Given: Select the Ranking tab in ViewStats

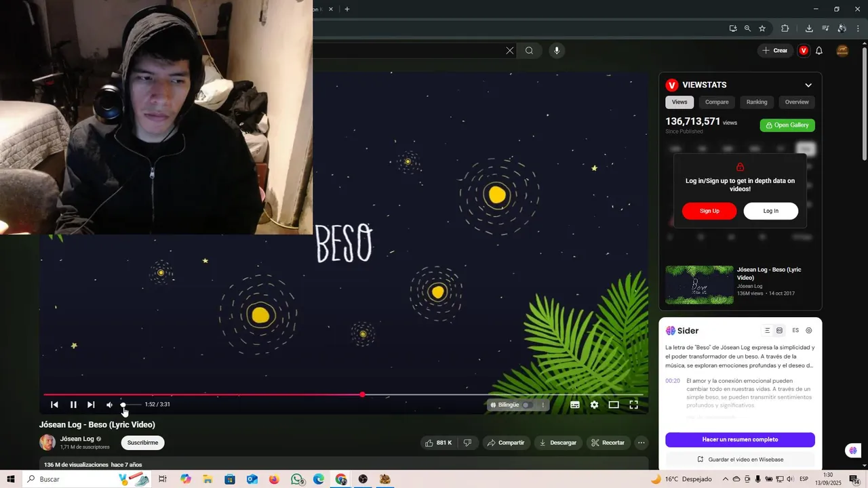Looking at the screenshot, I should click(x=757, y=102).
